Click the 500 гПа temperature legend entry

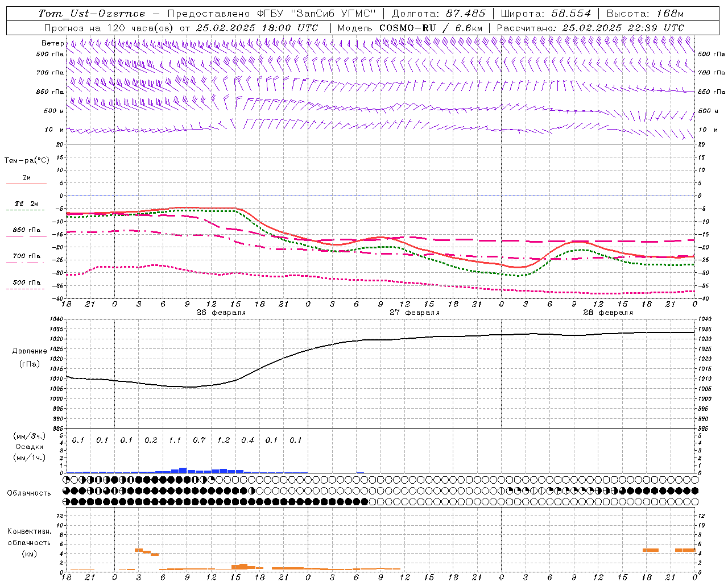click(27, 282)
